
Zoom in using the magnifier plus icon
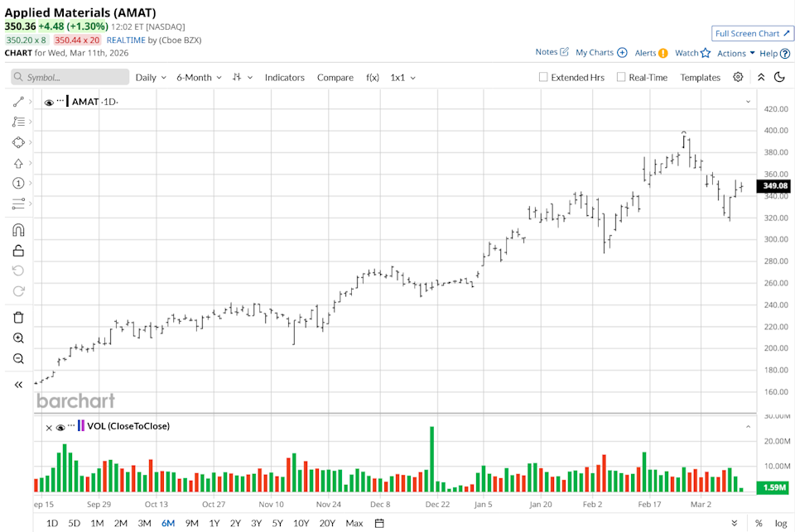tap(18, 338)
